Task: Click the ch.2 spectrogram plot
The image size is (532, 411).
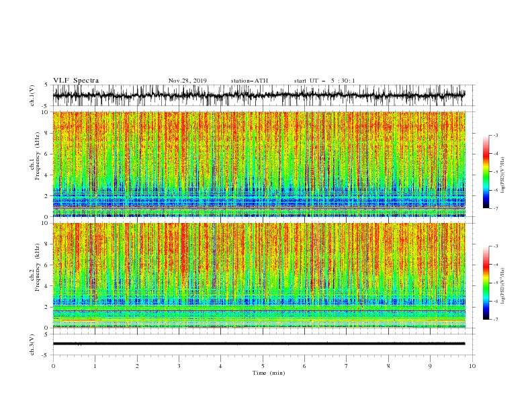Action: point(259,275)
